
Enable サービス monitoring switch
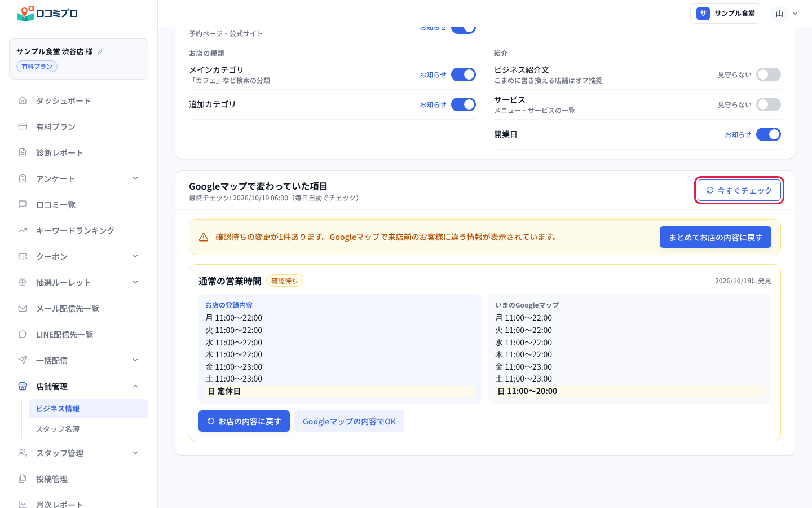coord(769,104)
